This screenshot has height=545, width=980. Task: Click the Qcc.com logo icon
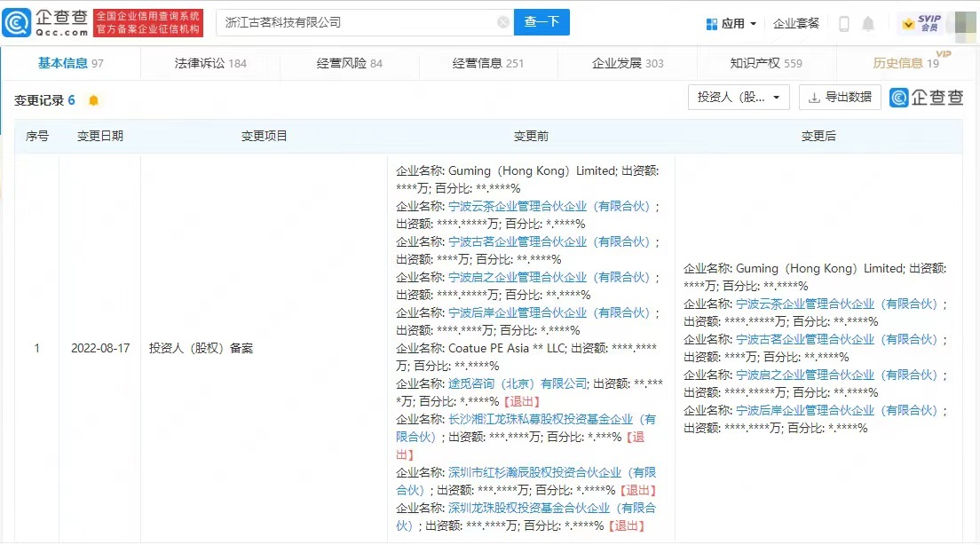coord(16,23)
